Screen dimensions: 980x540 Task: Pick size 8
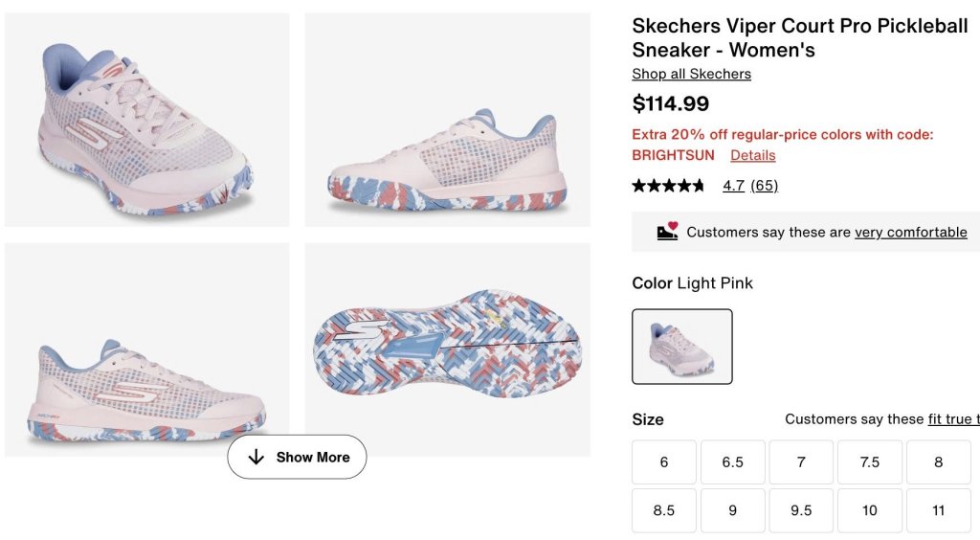pyautogui.click(x=938, y=462)
